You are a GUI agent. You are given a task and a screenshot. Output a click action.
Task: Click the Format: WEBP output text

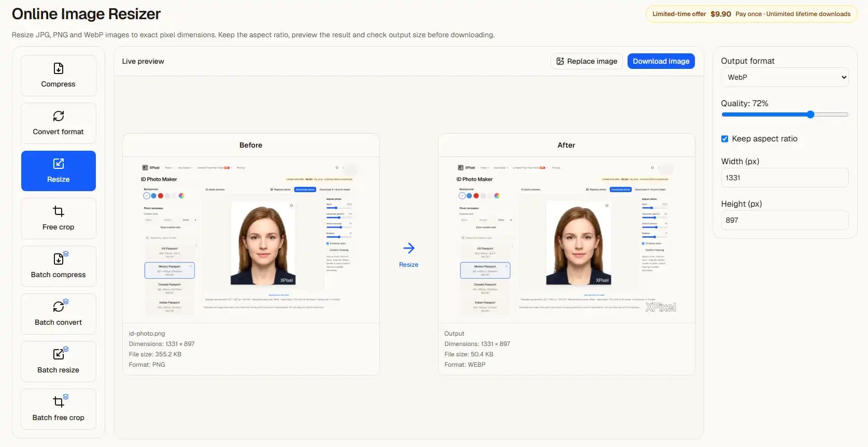[x=465, y=365]
